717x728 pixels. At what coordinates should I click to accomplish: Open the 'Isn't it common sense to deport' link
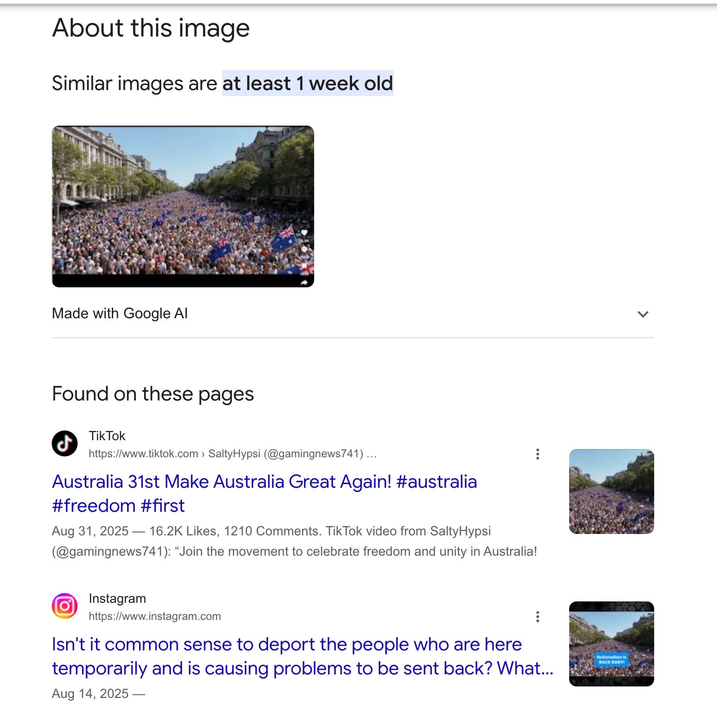303,656
